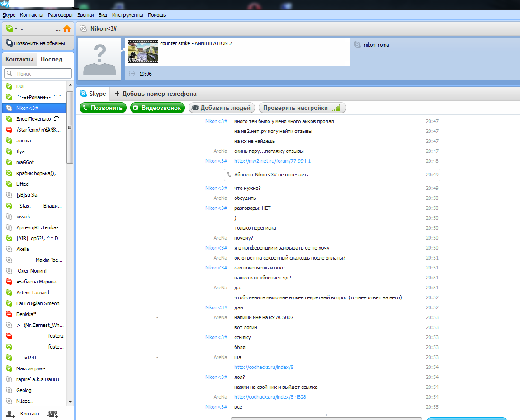This screenshot has height=420, width=520.
Task: Click the smiley mood icon beside Злое Печенько
Action: point(57,118)
